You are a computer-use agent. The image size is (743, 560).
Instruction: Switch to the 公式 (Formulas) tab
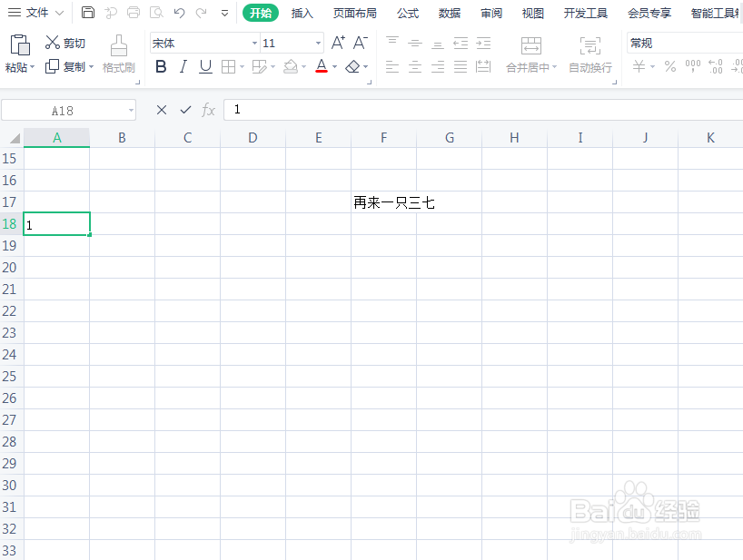pyautogui.click(x=408, y=14)
